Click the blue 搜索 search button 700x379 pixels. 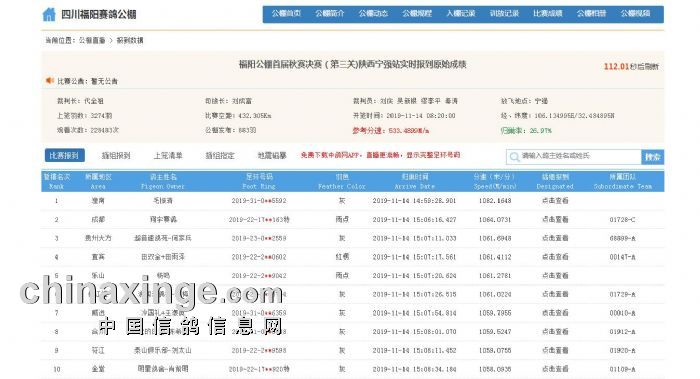pos(653,157)
